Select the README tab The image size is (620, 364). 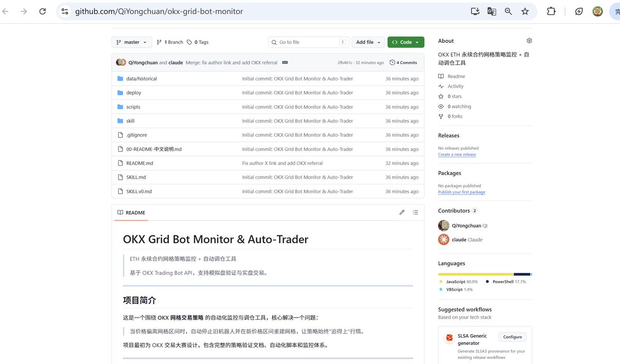[x=131, y=213]
